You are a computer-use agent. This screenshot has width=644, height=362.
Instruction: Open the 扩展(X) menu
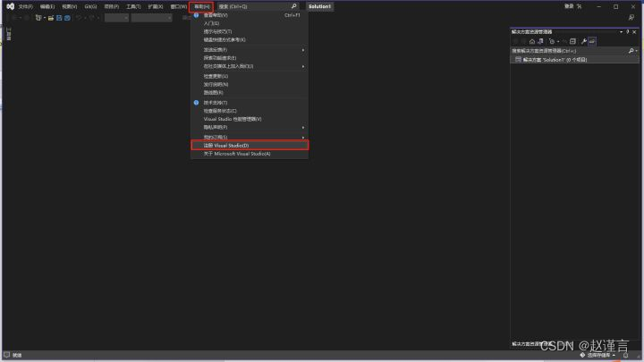[x=156, y=6]
